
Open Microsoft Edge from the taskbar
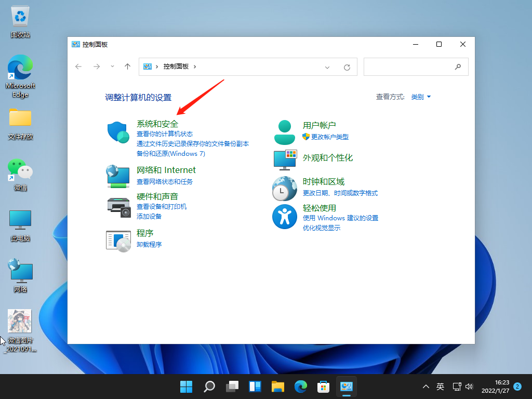coord(301,387)
